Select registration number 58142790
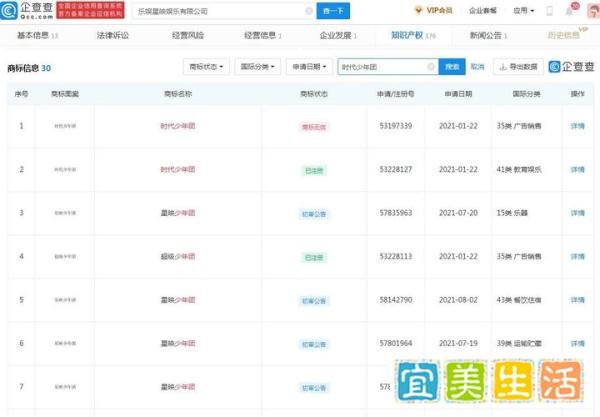 click(x=396, y=300)
